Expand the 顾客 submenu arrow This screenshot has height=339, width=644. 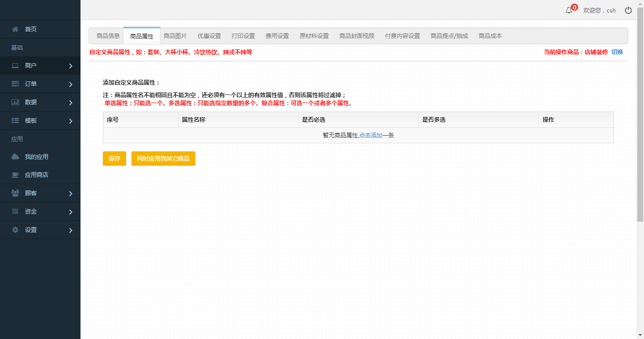tap(71, 193)
